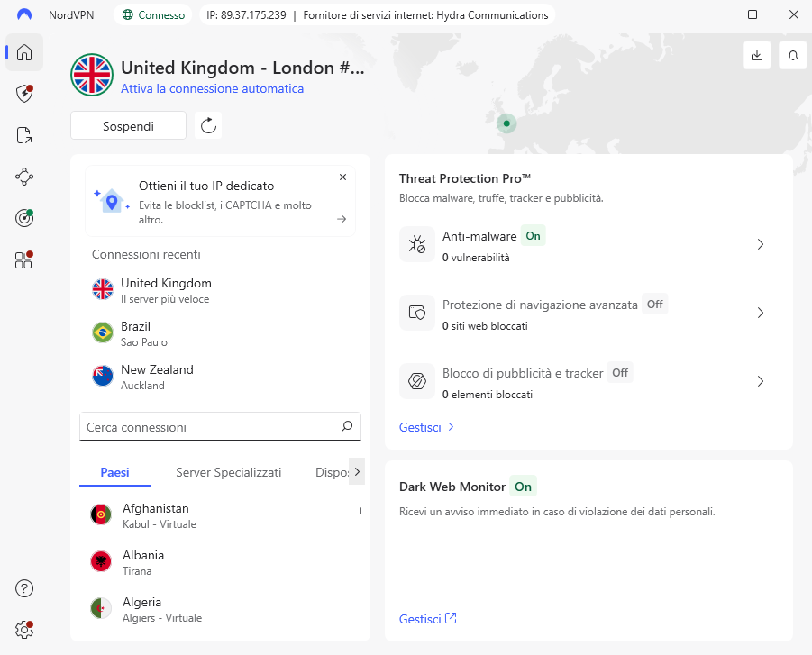The height and width of the screenshot is (655, 812).
Task: Connect to United Kingdom fastest server entry
Action: click(220, 290)
